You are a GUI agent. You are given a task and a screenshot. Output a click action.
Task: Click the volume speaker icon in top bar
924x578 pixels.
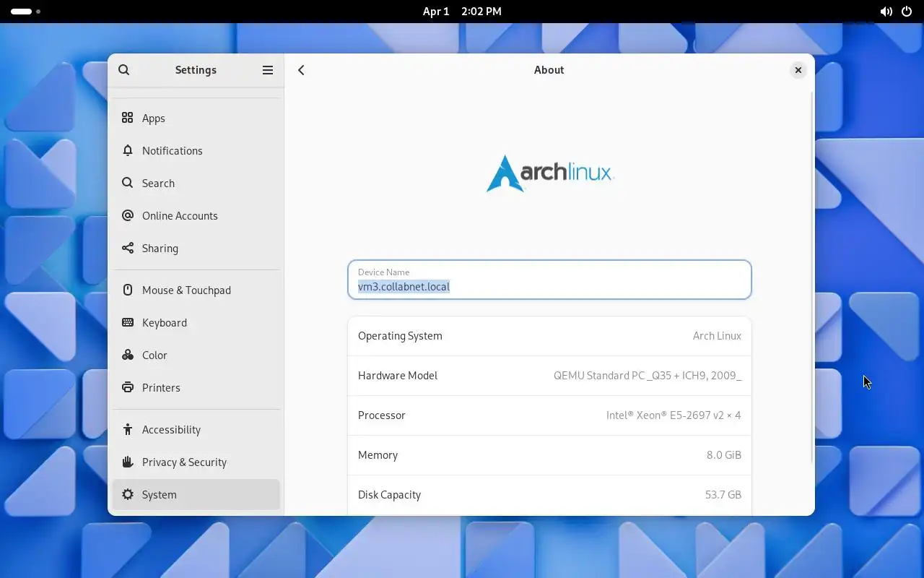886,12
